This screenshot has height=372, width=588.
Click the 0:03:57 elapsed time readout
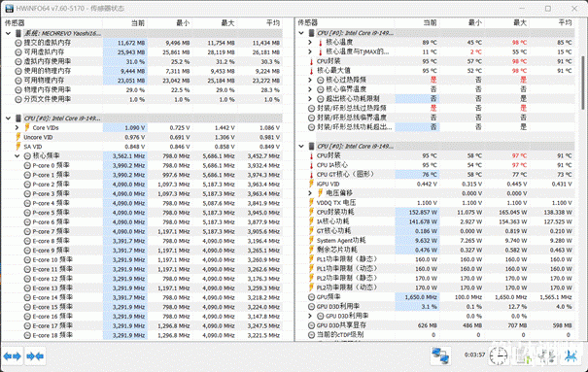[474, 355]
